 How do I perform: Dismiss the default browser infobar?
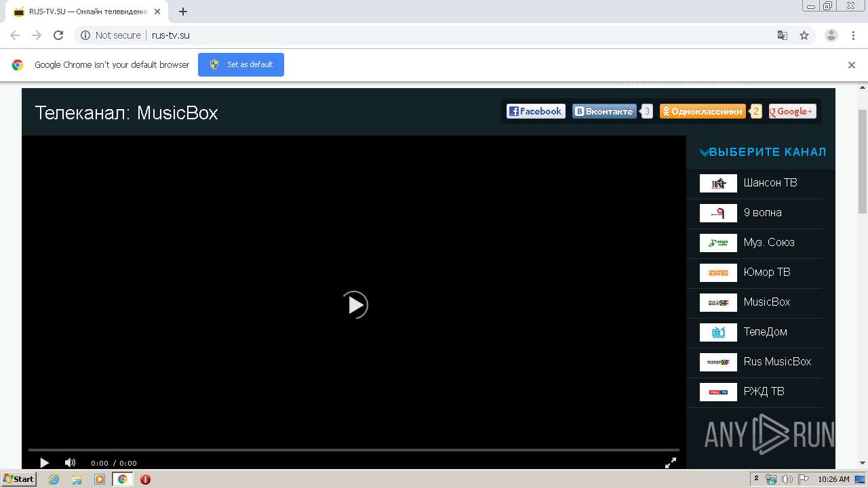pos(852,65)
